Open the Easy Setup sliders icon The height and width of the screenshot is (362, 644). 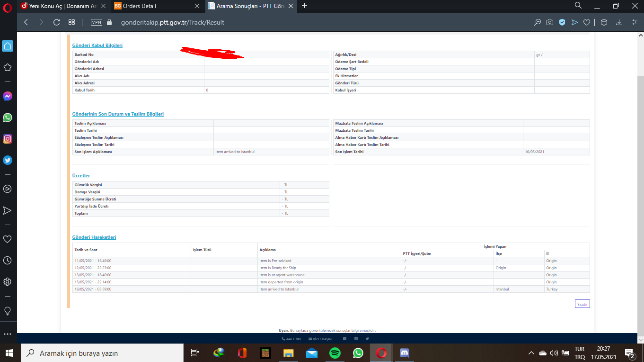635,22
